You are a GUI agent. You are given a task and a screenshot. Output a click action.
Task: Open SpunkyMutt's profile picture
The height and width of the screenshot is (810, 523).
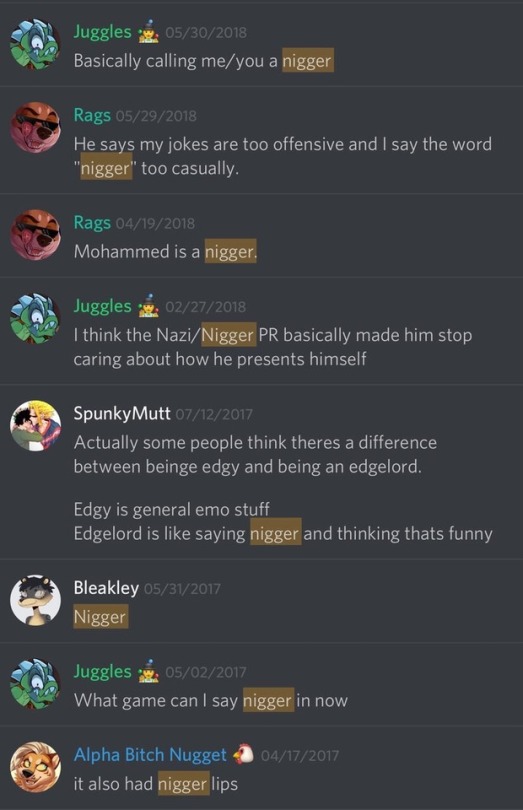(35, 426)
